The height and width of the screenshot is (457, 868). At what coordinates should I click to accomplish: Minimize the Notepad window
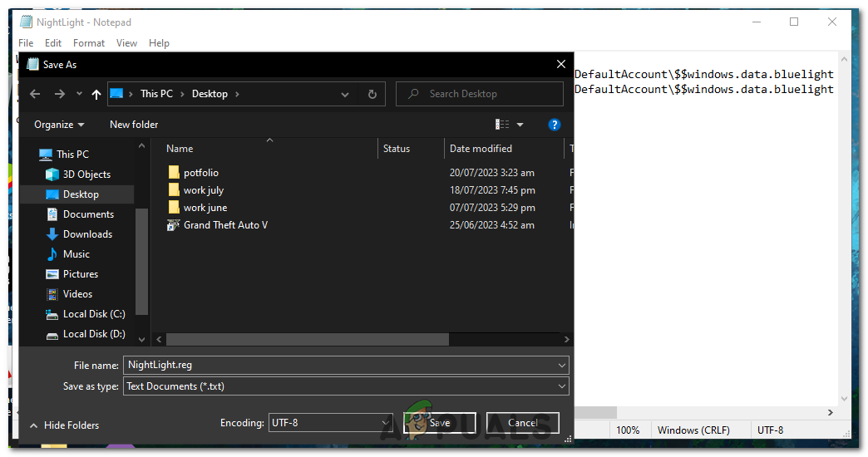pos(757,22)
